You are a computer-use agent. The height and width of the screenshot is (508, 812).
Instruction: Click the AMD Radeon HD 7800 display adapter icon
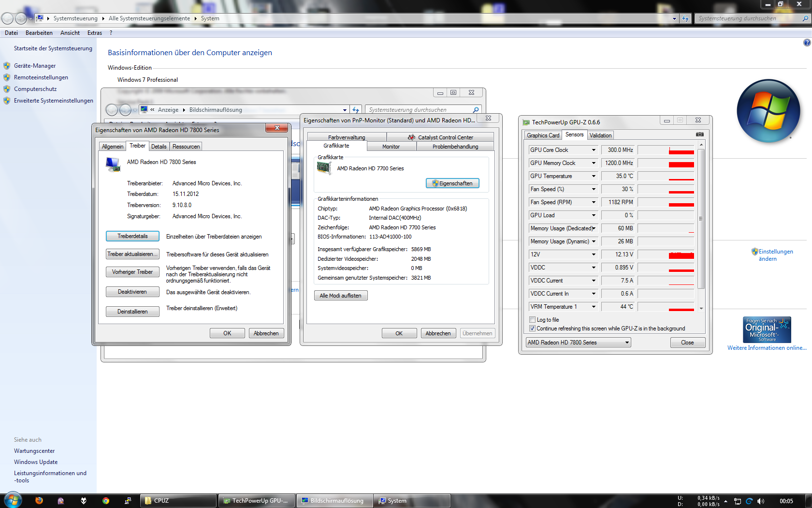coord(113,164)
